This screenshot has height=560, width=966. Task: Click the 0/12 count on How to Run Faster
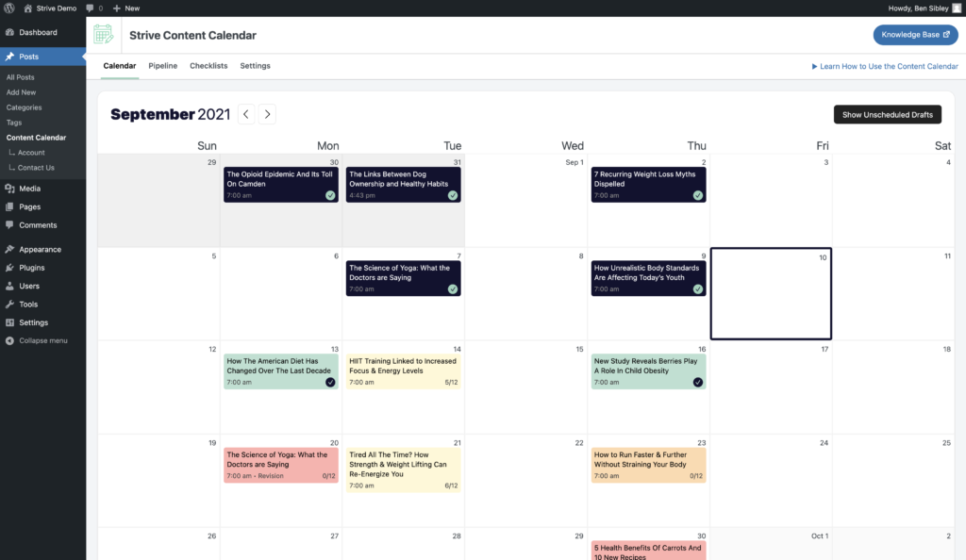click(695, 476)
